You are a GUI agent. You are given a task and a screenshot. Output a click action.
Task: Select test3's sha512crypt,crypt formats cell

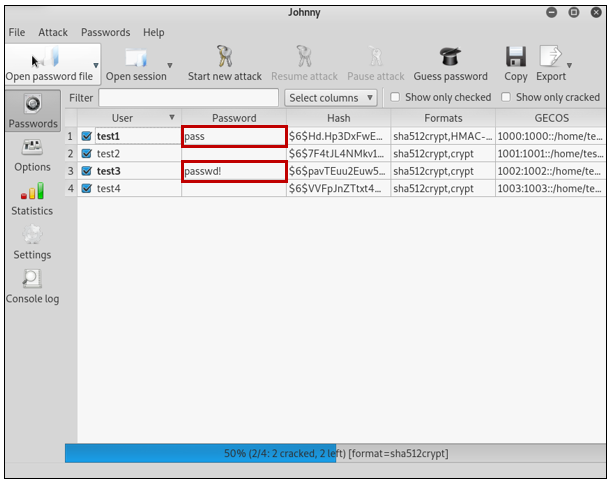[x=443, y=171]
